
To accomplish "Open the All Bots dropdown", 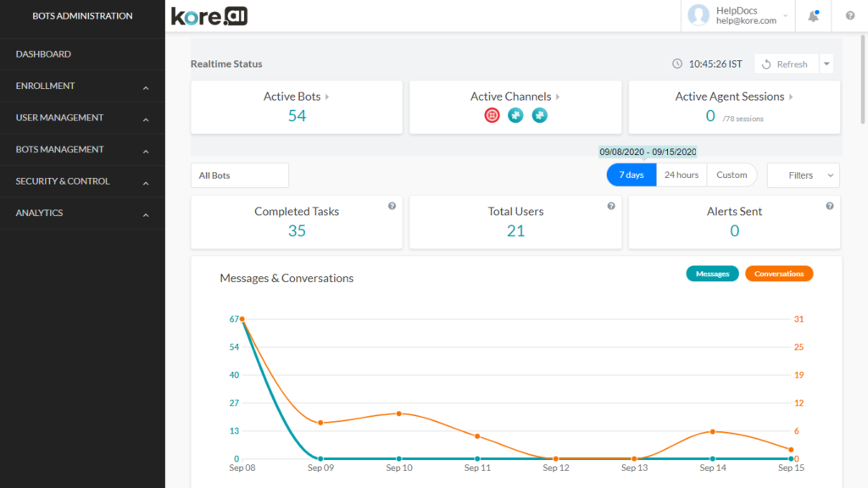I will click(x=239, y=175).
